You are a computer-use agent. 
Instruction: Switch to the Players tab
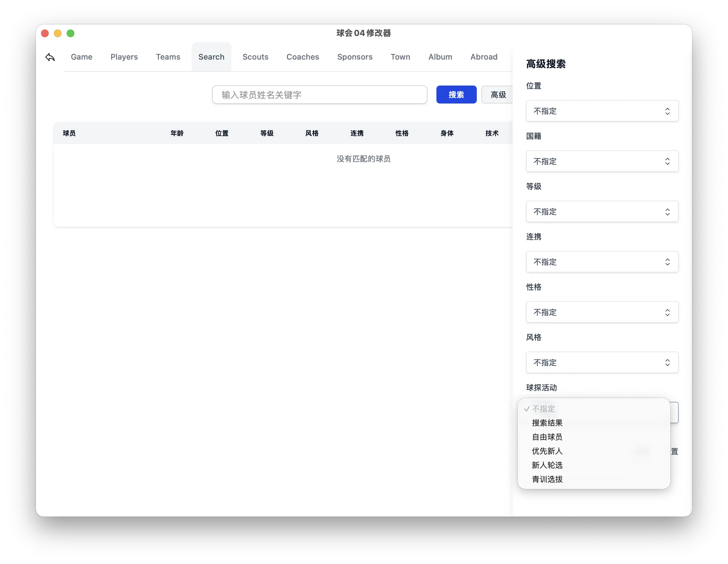(x=124, y=57)
